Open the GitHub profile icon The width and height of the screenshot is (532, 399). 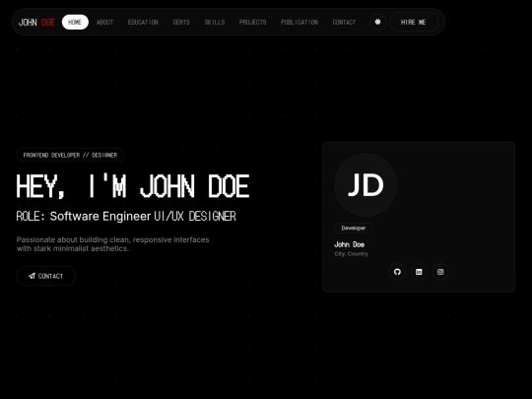click(397, 272)
